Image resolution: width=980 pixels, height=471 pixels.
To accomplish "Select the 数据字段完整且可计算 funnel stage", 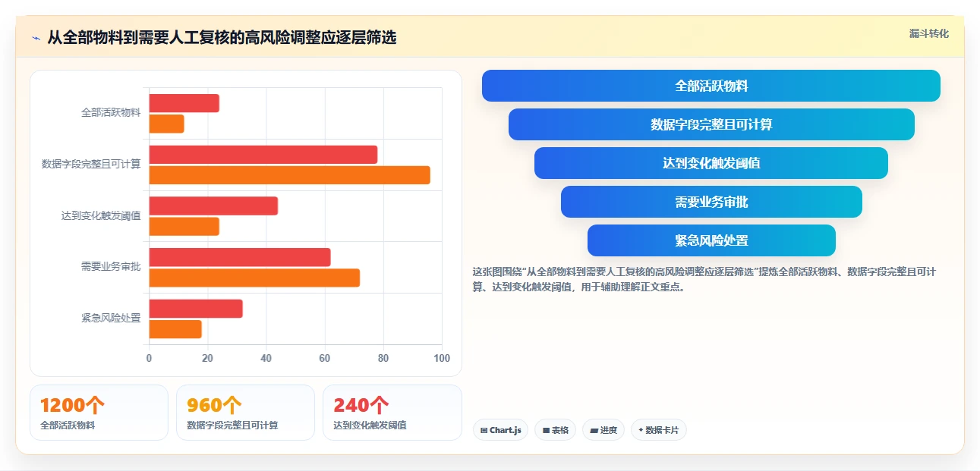I will (x=711, y=124).
